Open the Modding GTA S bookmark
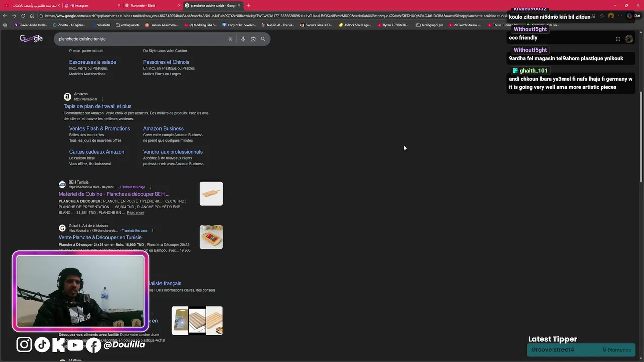This screenshot has width=644, height=362. tap(200, 25)
